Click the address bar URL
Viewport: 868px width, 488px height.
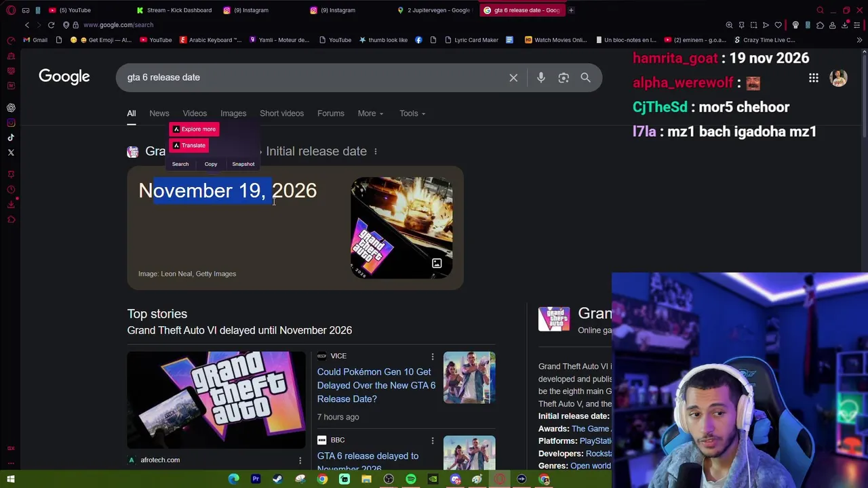coord(118,25)
